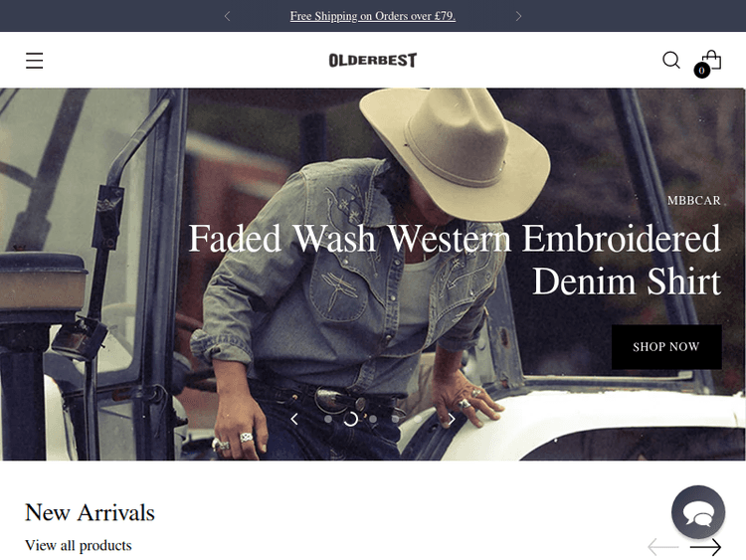
Task: Click the active loading slide indicator
Action: 351,419
